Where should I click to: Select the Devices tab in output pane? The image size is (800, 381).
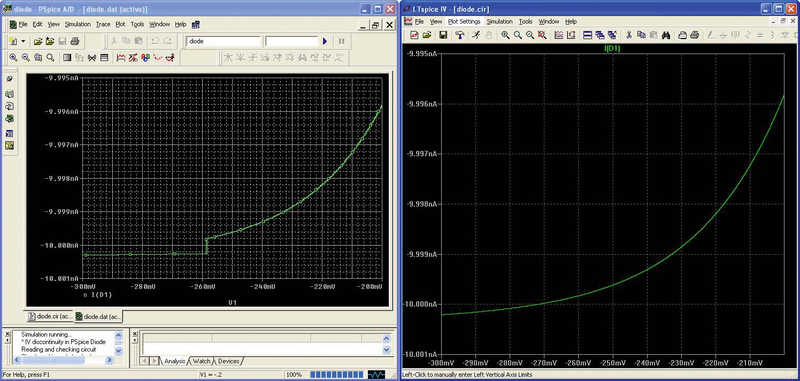tap(228, 361)
